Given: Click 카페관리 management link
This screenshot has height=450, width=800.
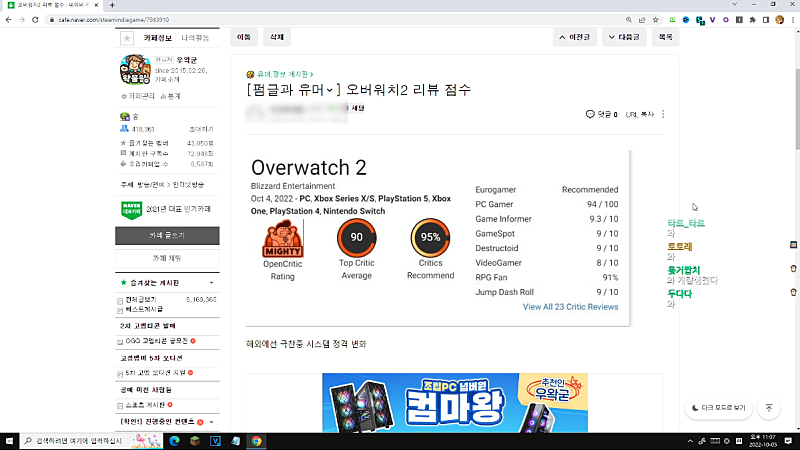Looking at the screenshot, I should pyautogui.click(x=138, y=96).
